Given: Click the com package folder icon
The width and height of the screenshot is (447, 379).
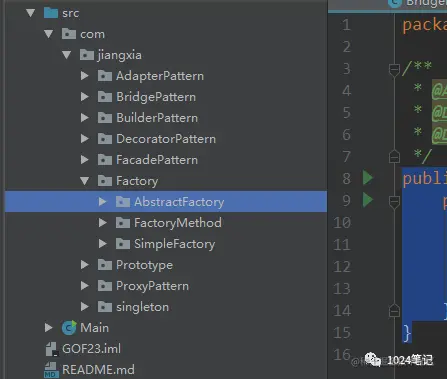Looking at the screenshot, I should pos(69,34).
